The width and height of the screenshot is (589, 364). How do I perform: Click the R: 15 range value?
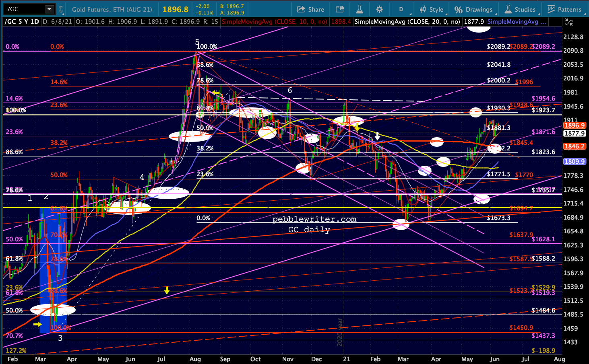click(x=211, y=22)
